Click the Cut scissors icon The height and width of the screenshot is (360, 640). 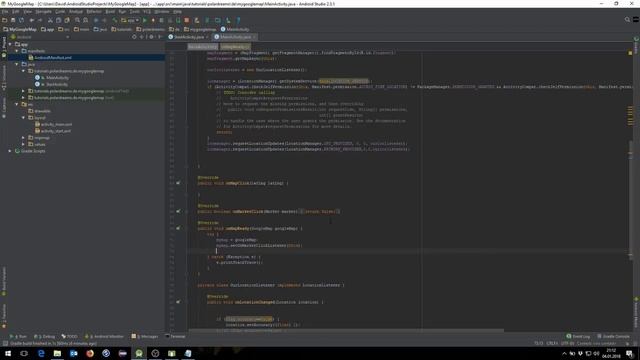pyautogui.click(x=50, y=20)
